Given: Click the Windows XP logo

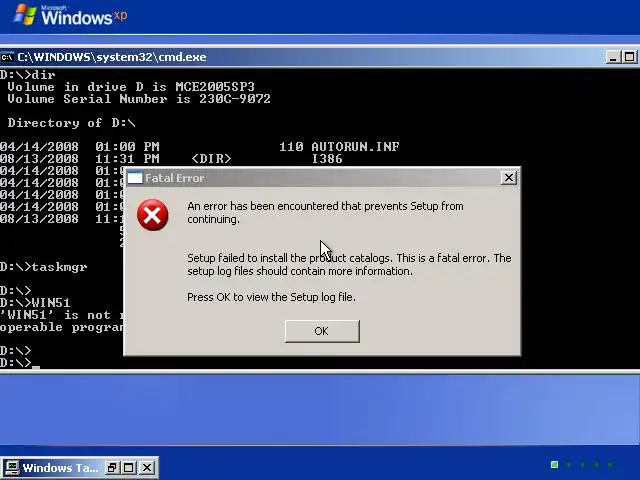Looking at the screenshot, I should (x=70, y=16).
